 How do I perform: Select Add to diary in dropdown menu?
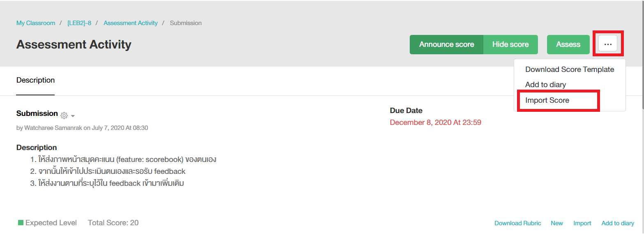(545, 85)
